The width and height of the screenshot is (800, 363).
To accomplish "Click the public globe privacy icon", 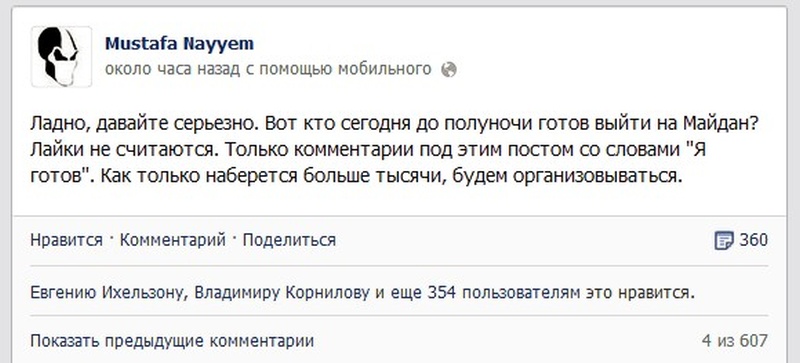I will point(448,69).
